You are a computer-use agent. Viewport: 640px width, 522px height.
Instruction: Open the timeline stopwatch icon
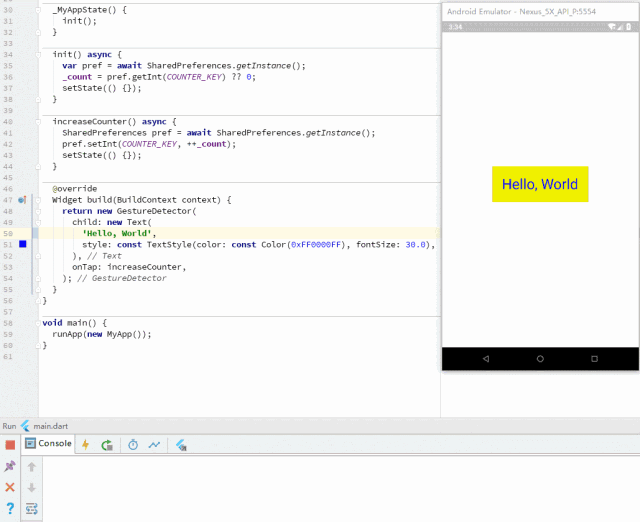pyautogui.click(x=133, y=444)
